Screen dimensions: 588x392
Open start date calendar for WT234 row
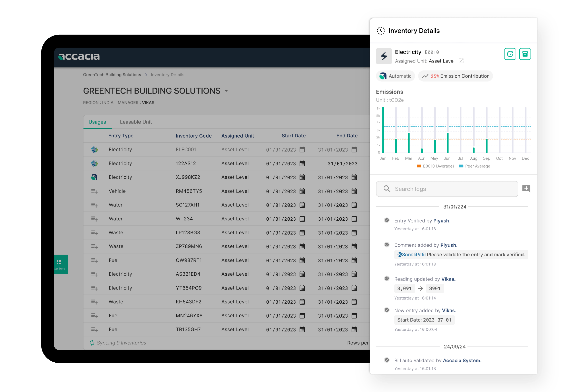[302, 219]
